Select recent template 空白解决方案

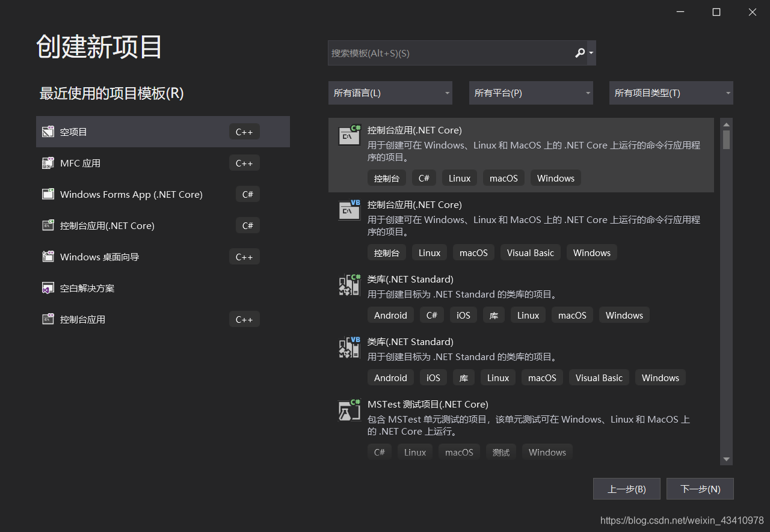point(163,288)
